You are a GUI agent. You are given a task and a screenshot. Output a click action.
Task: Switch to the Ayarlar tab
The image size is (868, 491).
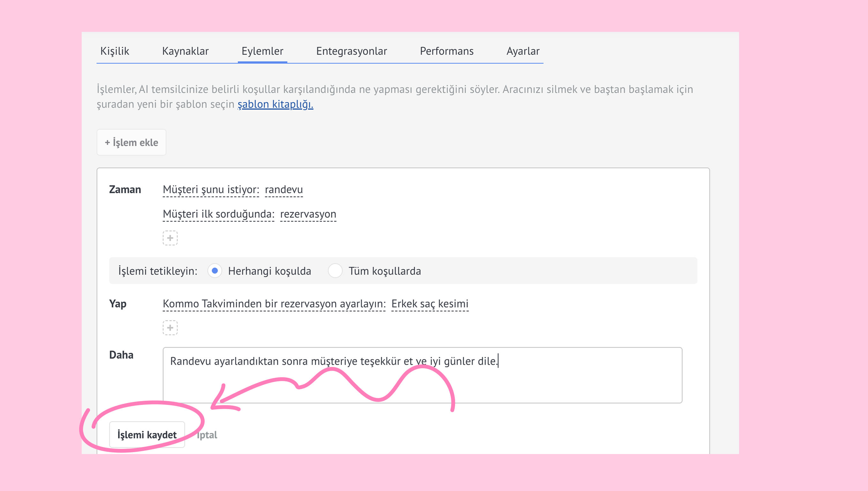(x=523, y=51)
